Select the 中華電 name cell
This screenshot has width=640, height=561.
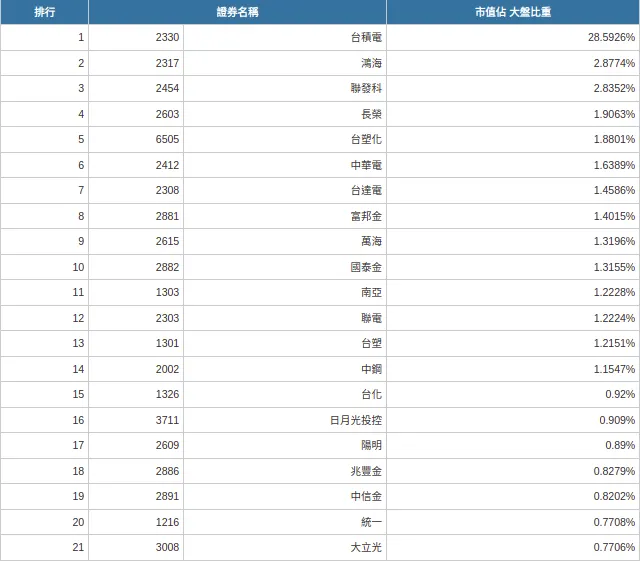coord(285,165)
